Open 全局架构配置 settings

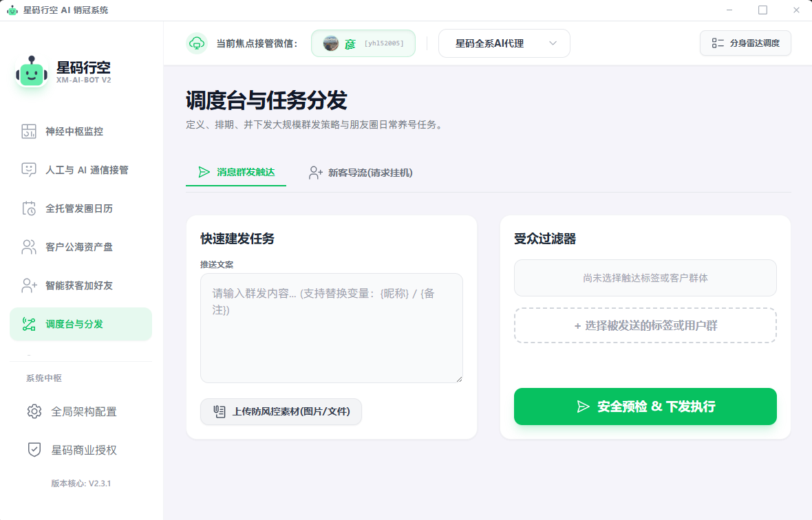[81, 411]
